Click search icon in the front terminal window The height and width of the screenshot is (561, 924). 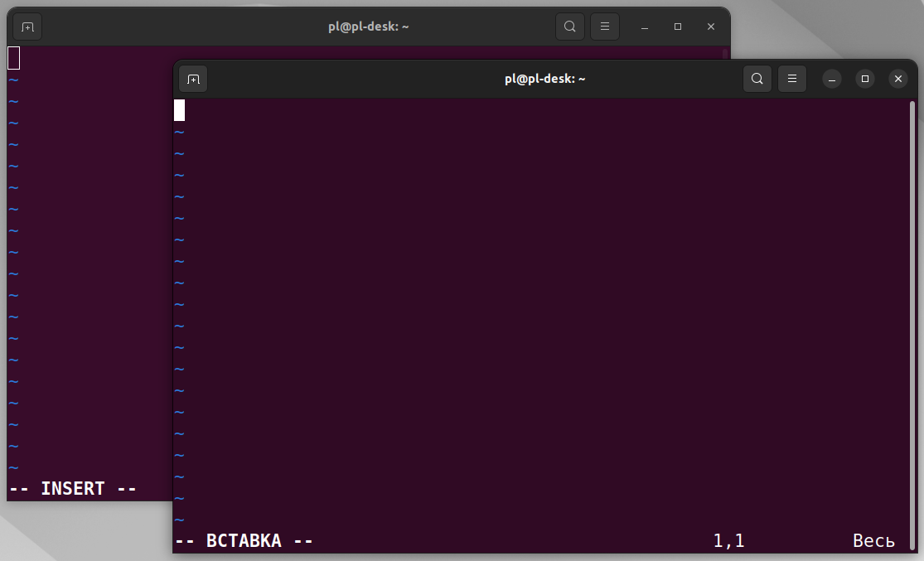click(x=757, y=79)
